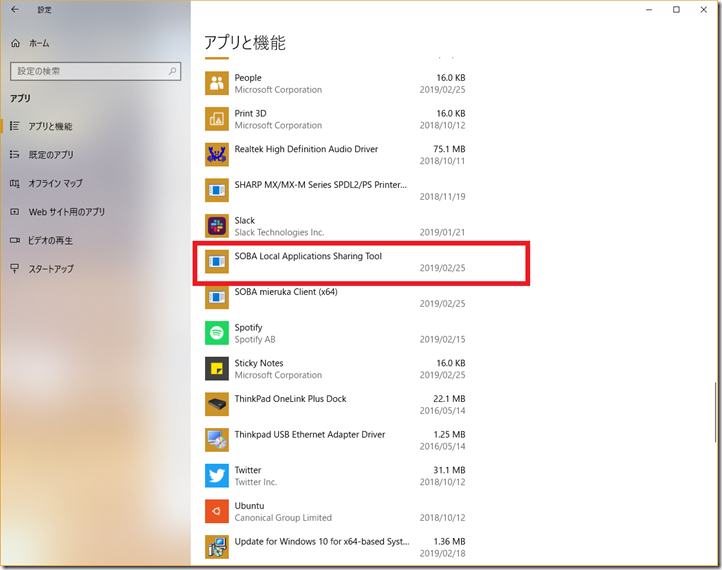Click the 2019/02/15 date of Spotify
Viewport: 722px width, 570px height.
pyautogui.click(x=442, y=339)
